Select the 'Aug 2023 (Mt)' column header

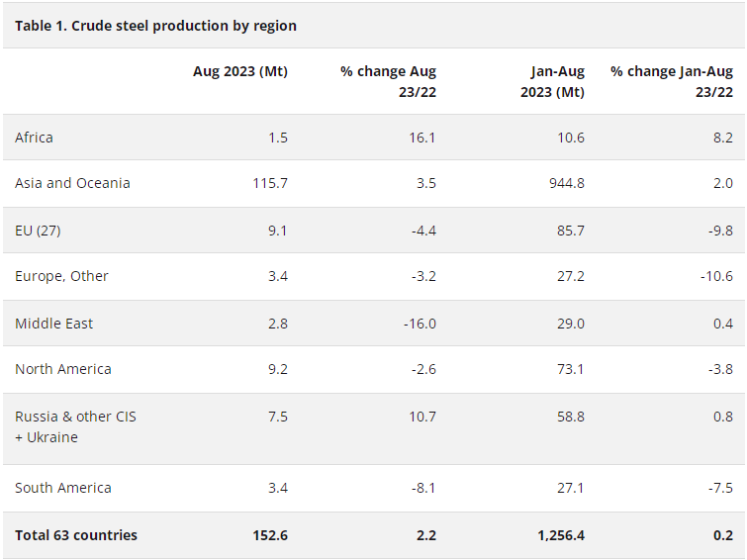tap(240, 71)
